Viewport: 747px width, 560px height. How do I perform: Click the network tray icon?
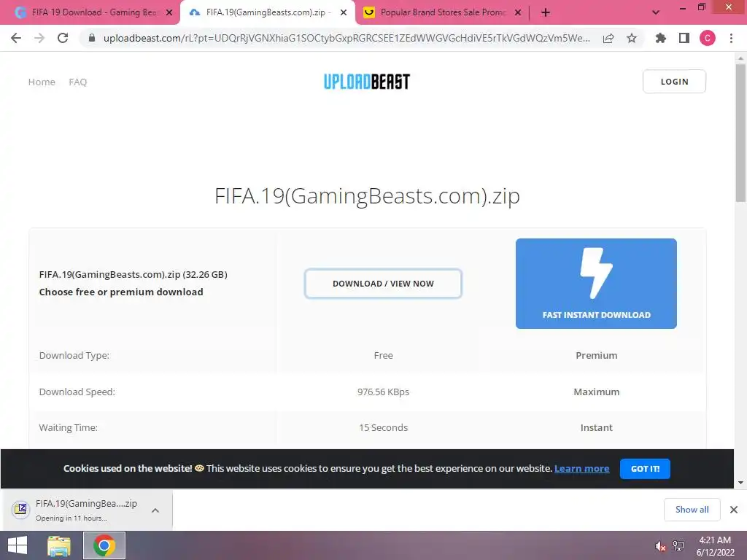[x=679, y=546]
